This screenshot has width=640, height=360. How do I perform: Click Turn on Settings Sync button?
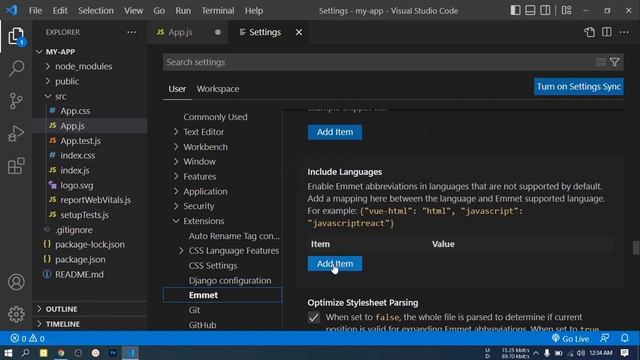coord(579,87)
